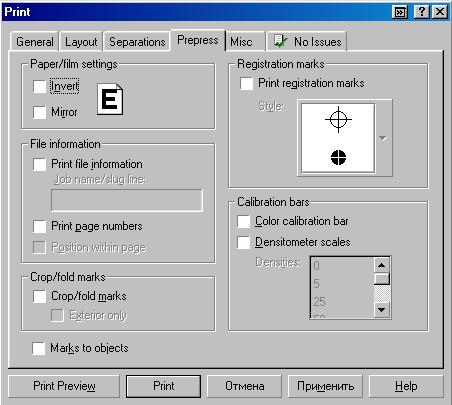Check Color calibration bar option
Viewport: 452px width, 405px height.
243,221
